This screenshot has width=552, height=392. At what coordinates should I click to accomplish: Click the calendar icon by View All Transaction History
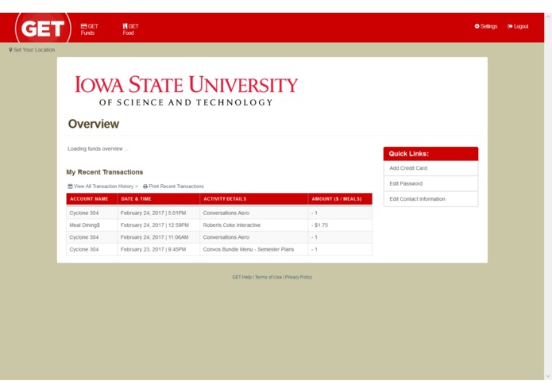pyautogui.click(x=70, y=186)
